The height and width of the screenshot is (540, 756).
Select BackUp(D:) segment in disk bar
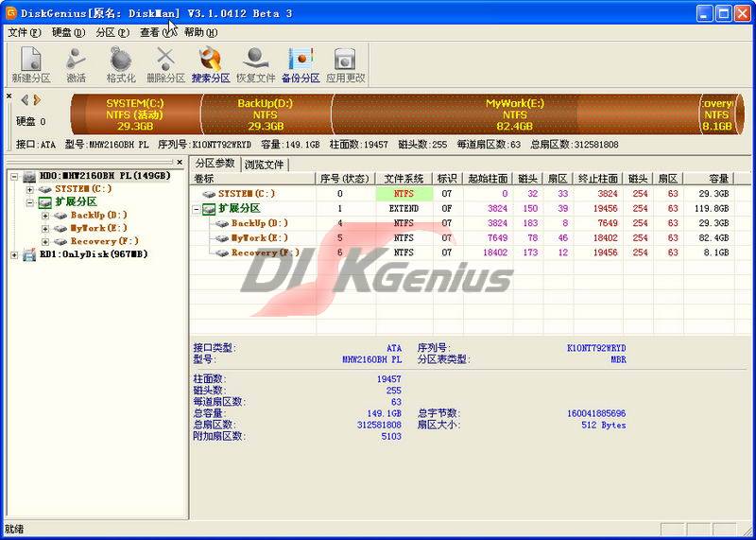point(266,114)
